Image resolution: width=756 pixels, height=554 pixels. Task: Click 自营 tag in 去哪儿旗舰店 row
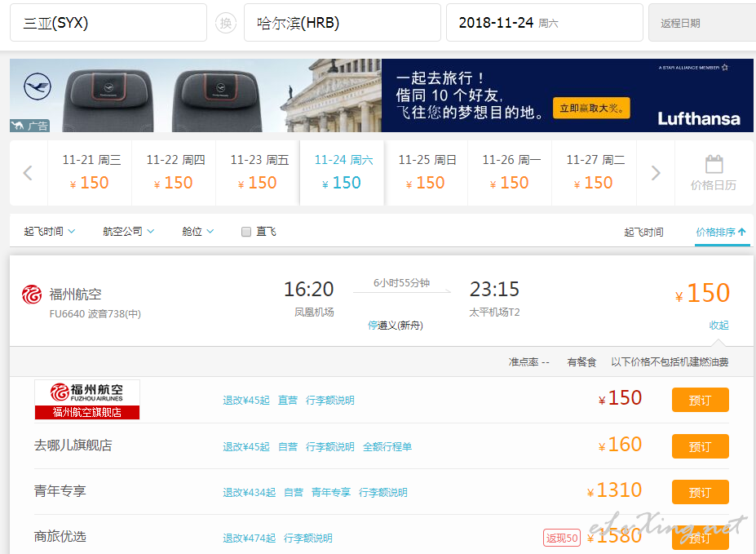pyautogui.click(x=287, y=447)
